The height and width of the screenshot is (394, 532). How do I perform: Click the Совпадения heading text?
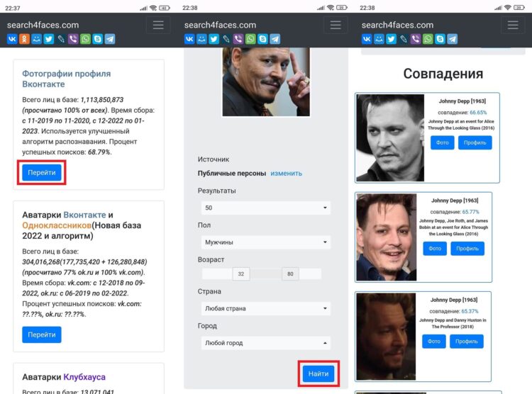[443, 74]
